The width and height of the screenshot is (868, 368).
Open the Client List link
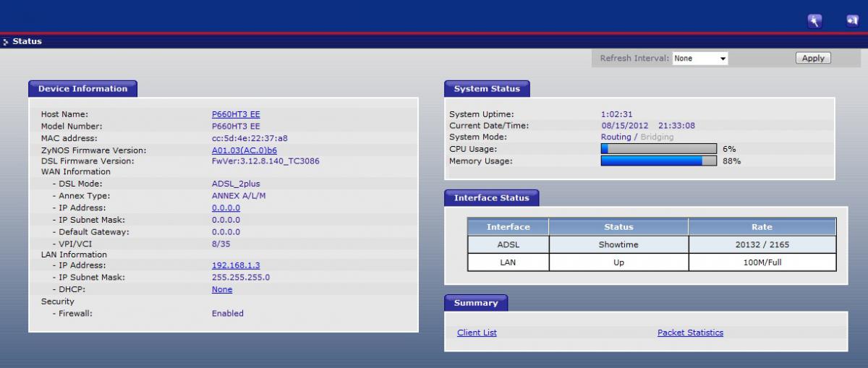(477, 333)
